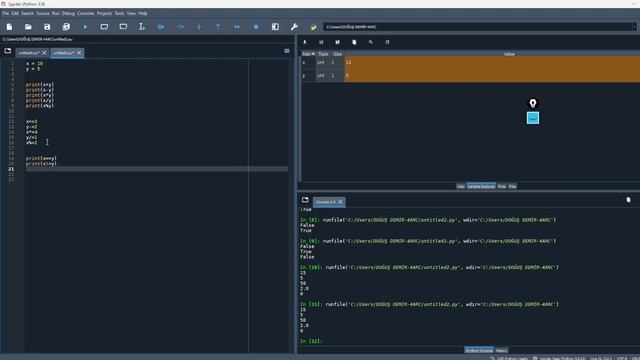Image resolution: width=640 pixels, height=360 pixels.
Task: Browse console tabs with the folder icon
Action: click(305, 200)
